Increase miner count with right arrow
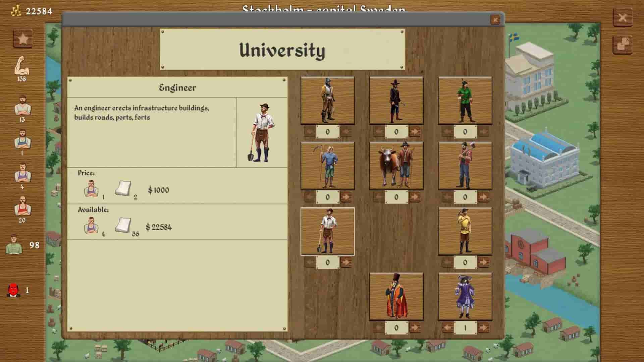The image size is (644, 362). click(x=483, y=262)
